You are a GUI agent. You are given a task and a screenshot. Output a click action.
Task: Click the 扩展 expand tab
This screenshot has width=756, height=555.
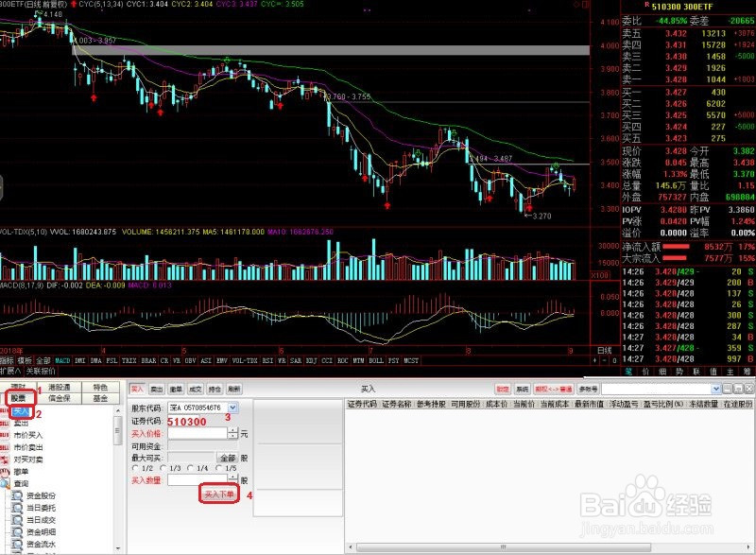[10, 371]
